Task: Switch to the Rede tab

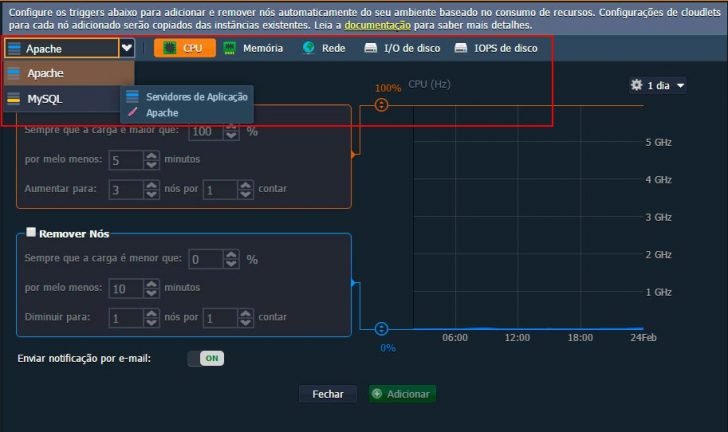Action: [x=324, y=48]
